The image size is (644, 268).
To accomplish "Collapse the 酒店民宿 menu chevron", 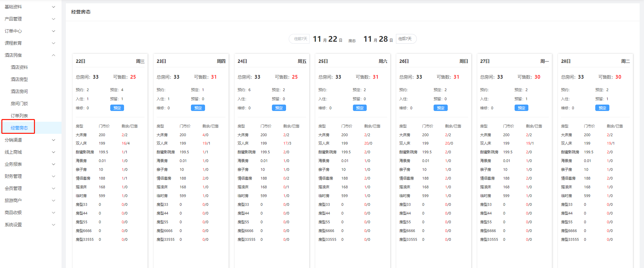I will [53, 55].
